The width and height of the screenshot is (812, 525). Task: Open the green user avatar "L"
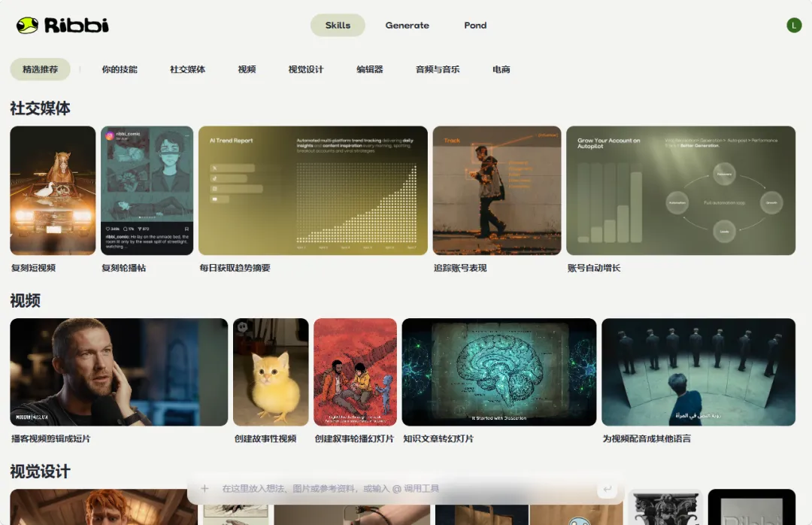[794, 26]
